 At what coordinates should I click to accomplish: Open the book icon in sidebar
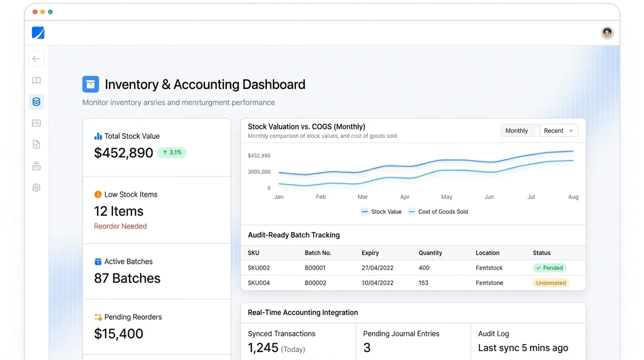click(x=36, y=80)
